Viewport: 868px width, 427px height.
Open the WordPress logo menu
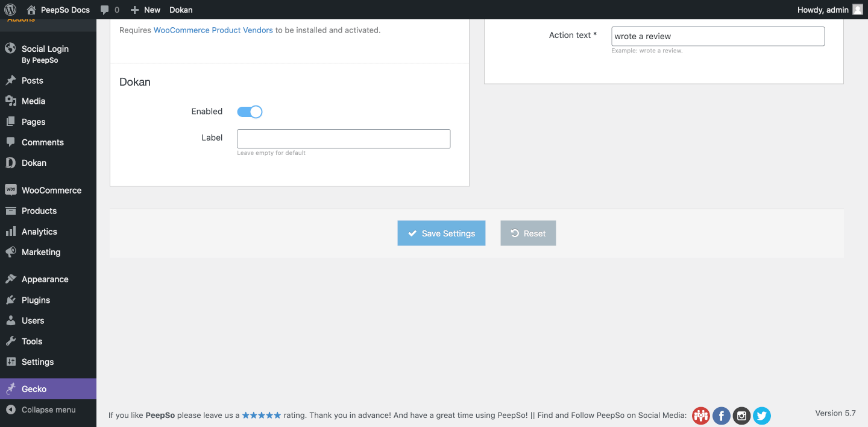tap(10, 10)
